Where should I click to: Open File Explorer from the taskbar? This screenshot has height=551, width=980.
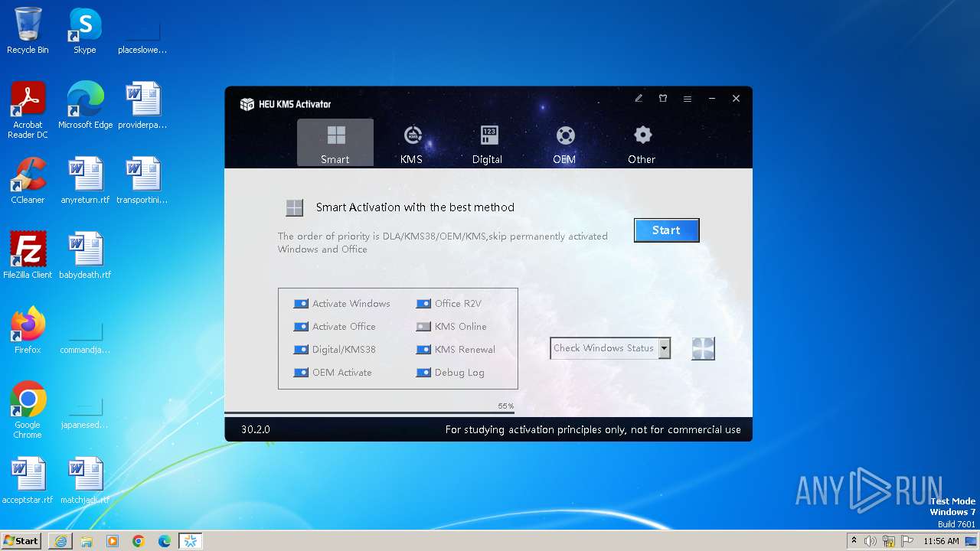(x=87, y=541)
